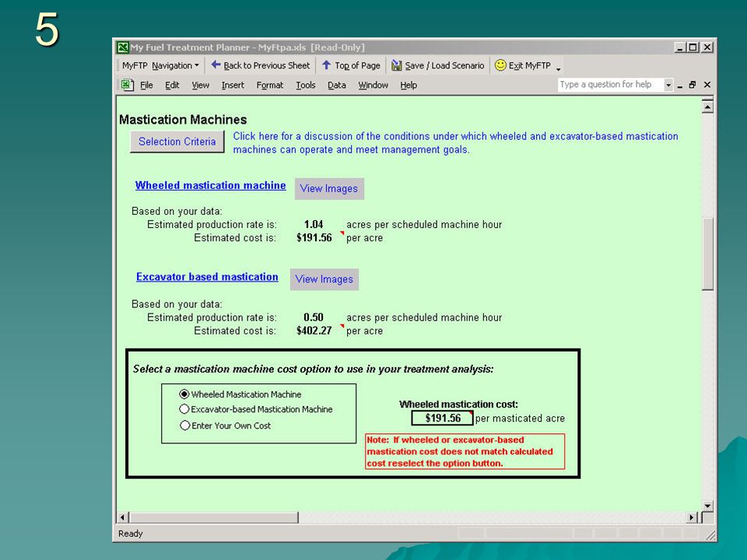Click View Images for the wheeled mastication machine
The width and height of the screenshot is (747, 560).
(x=329, y=188)
